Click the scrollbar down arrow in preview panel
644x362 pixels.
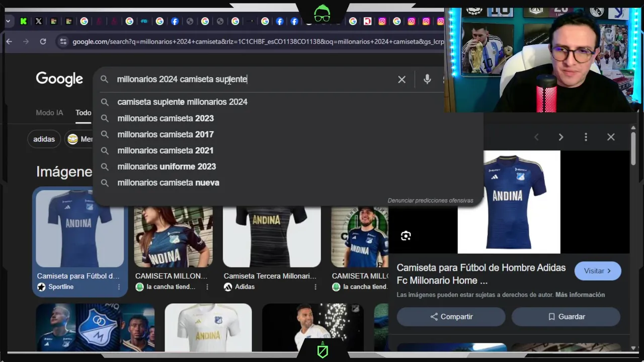[x=633, y=347]
